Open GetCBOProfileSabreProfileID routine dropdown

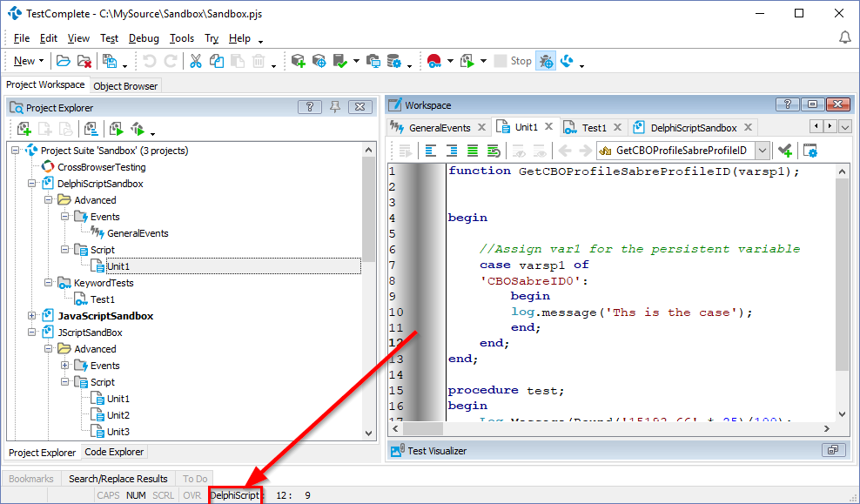click(x=763, y=151)
